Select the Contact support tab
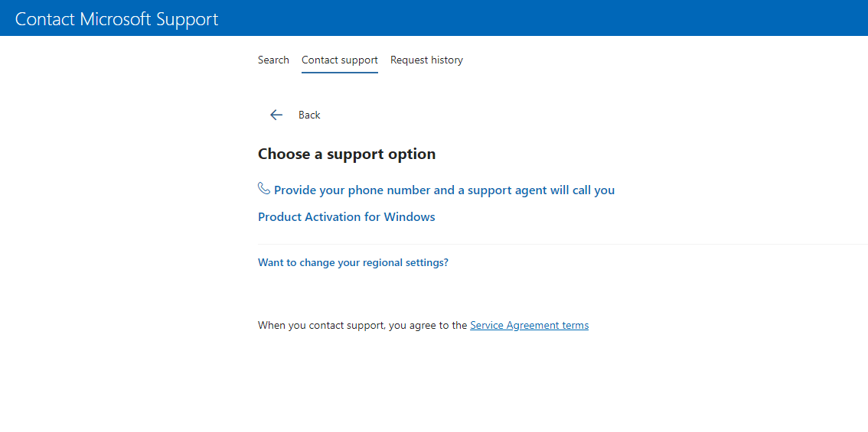 340,60
